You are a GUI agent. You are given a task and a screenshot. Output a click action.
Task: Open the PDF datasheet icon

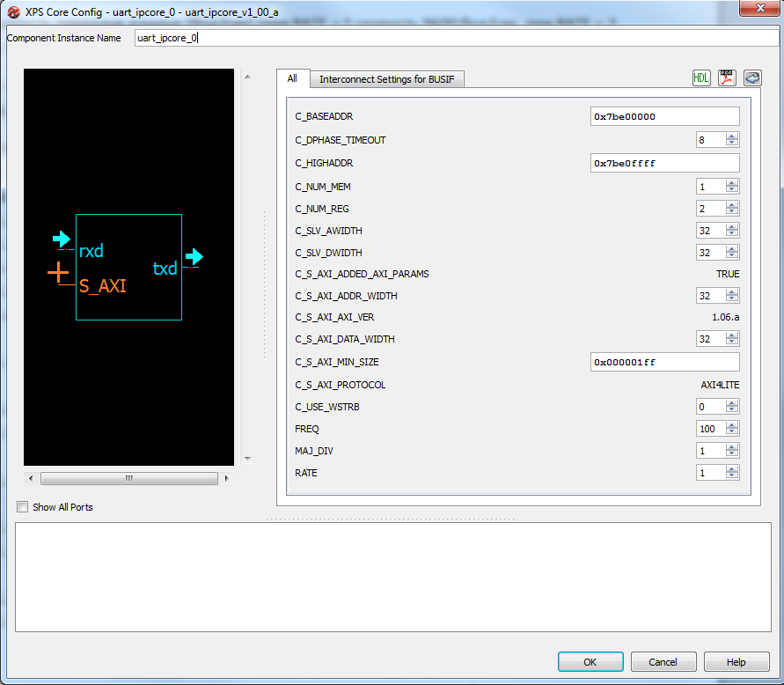tap(727, 78)
